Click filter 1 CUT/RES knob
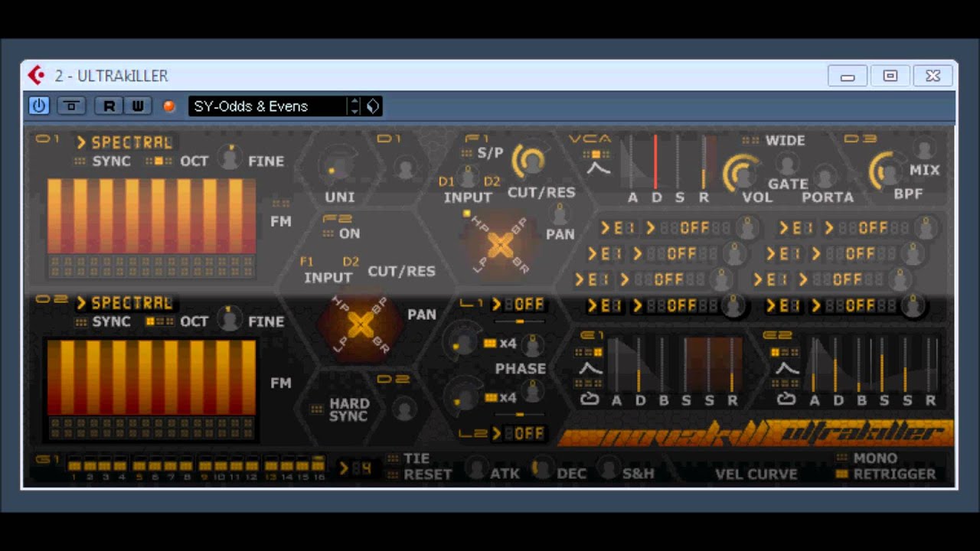The height and width of the screenshot is (551, 980). pos(528,159)
